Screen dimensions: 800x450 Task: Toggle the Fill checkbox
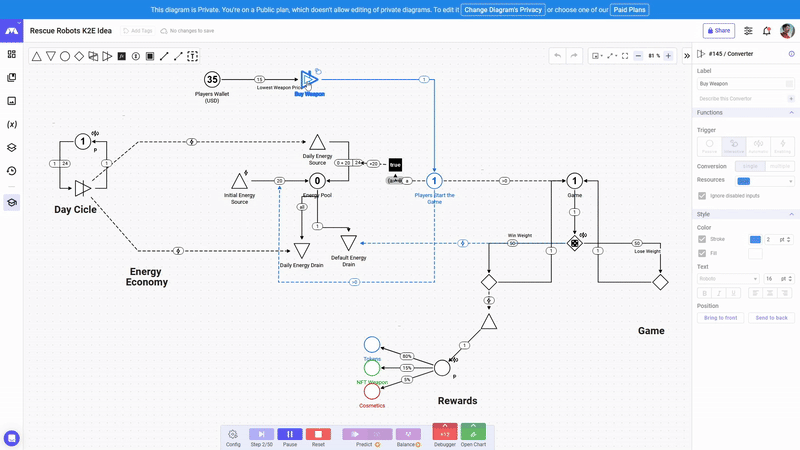(x=702, y=253)
